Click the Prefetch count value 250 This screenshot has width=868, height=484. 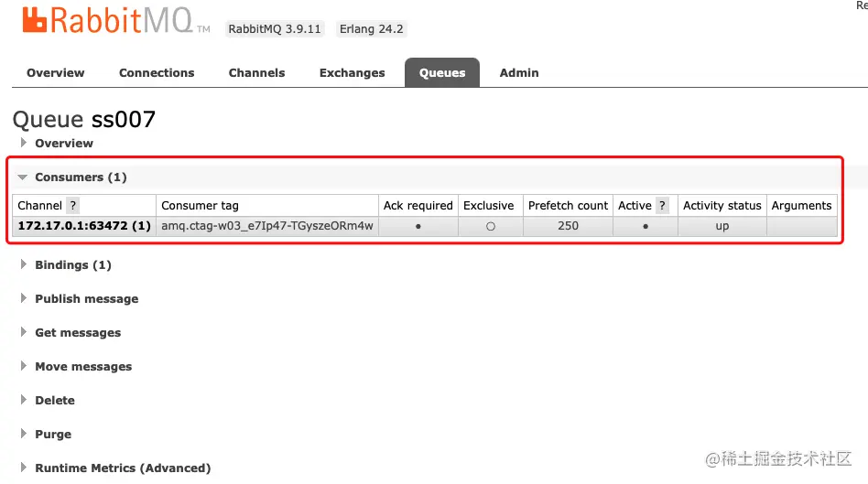568,226
